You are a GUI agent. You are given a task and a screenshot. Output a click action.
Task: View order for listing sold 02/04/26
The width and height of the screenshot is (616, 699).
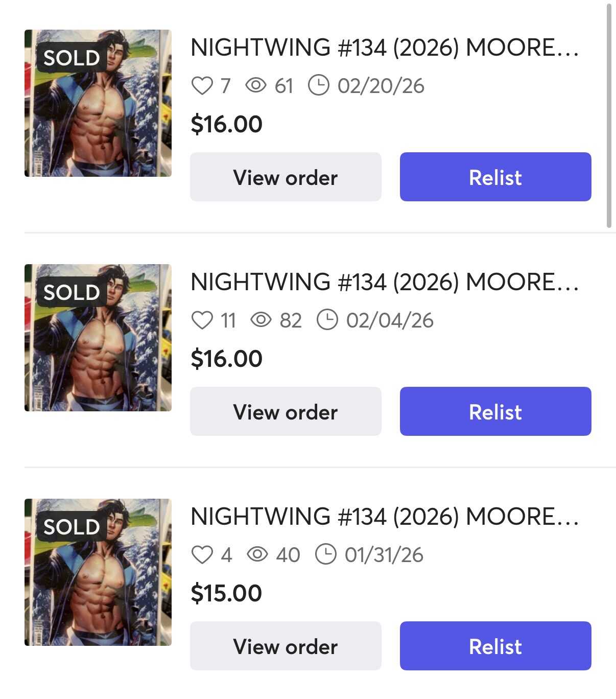click(286, 411)
